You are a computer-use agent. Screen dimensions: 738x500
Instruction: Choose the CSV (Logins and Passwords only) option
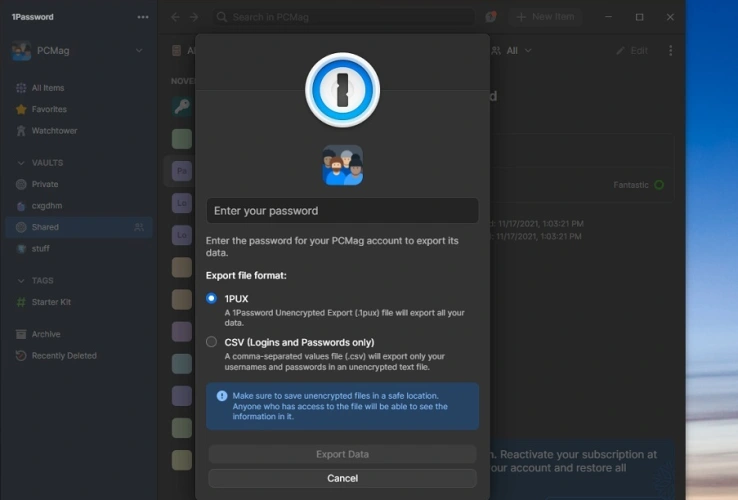pos(211,342)
